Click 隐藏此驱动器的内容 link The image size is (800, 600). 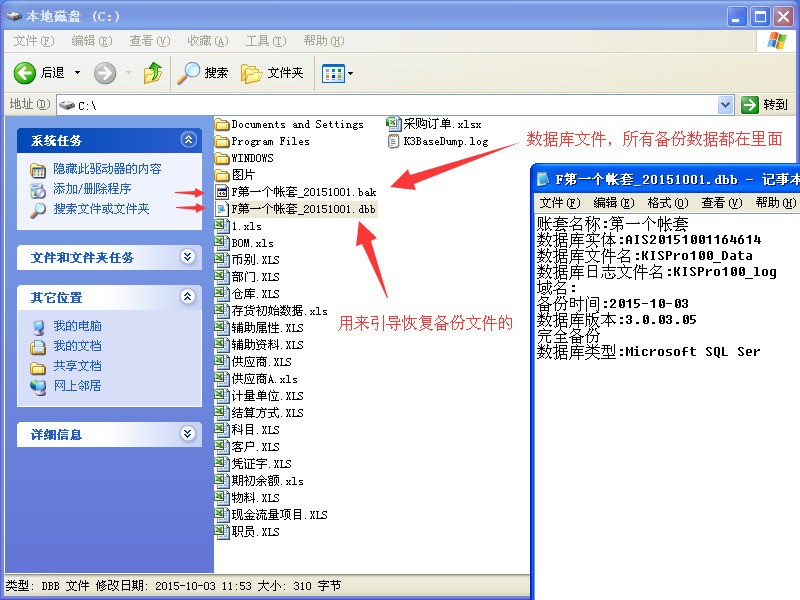point(107,169)
